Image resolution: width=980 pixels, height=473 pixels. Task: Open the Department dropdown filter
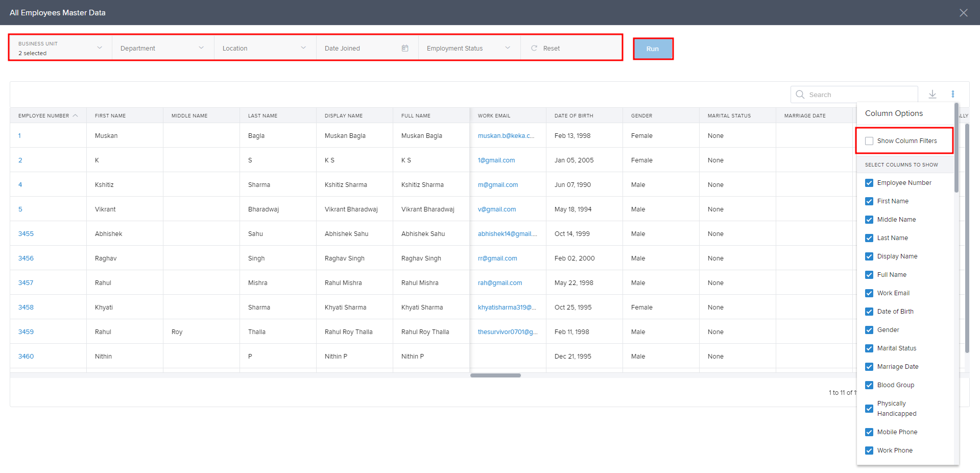201,48
